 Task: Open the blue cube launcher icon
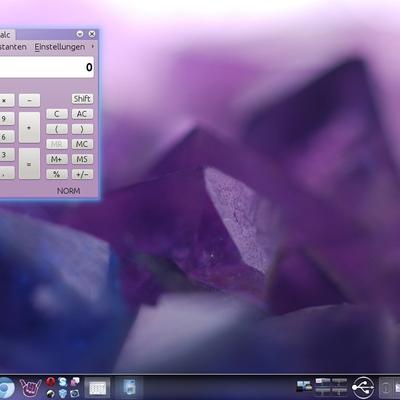(62, 394)
